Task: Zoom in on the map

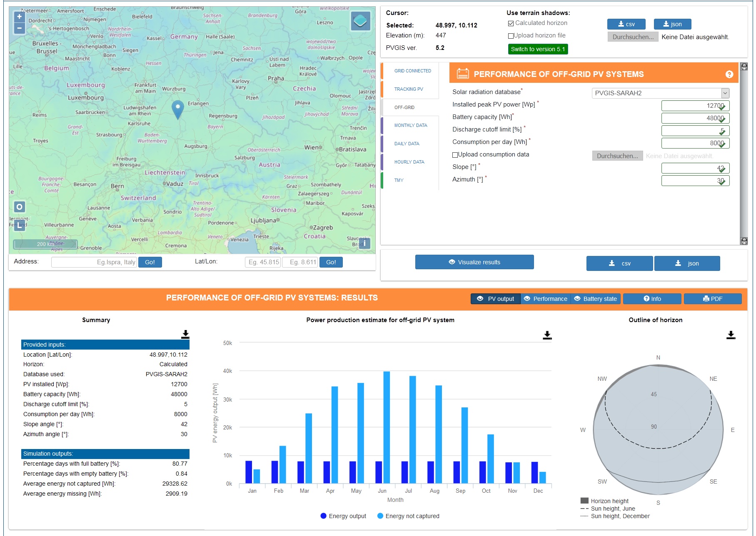Action: tap(19, 17)
